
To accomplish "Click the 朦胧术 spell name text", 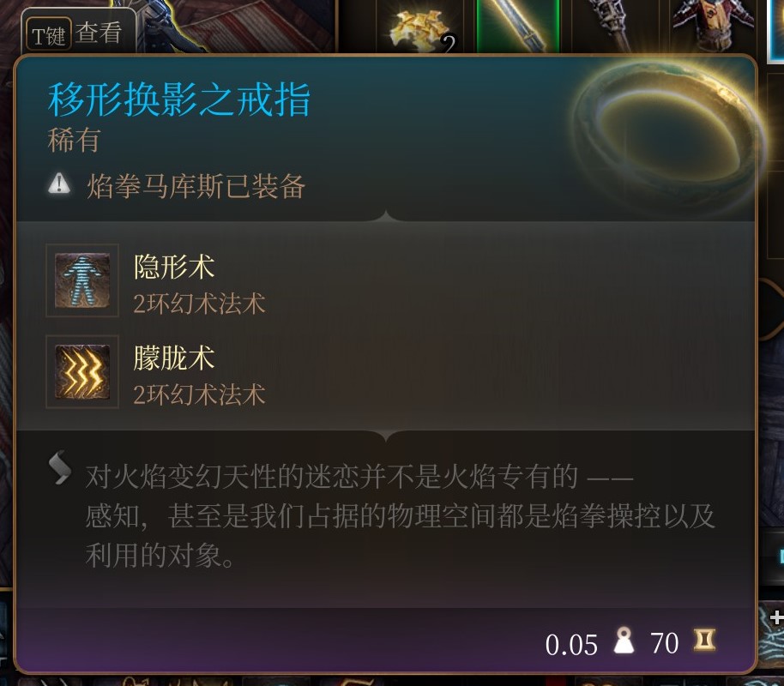I will click(174, 358).
